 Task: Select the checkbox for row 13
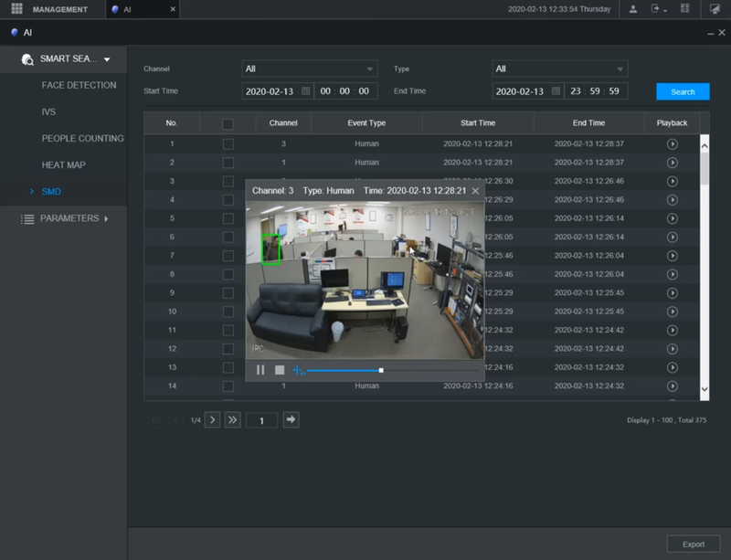tap(228, 367)
